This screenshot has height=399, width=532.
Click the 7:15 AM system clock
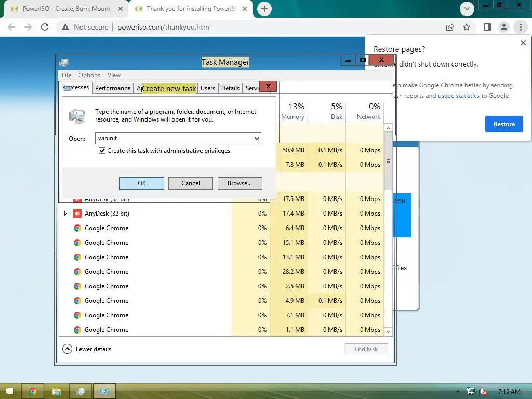tap(509, 391)
